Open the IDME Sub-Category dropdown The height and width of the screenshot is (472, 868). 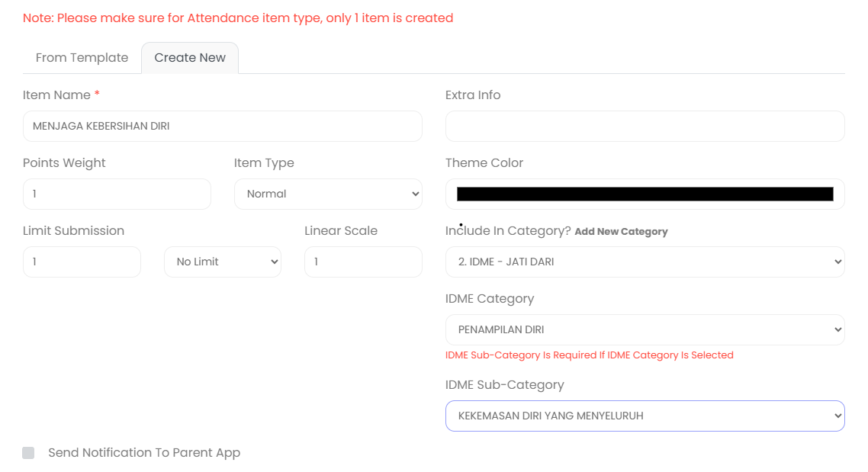(645, 416)
